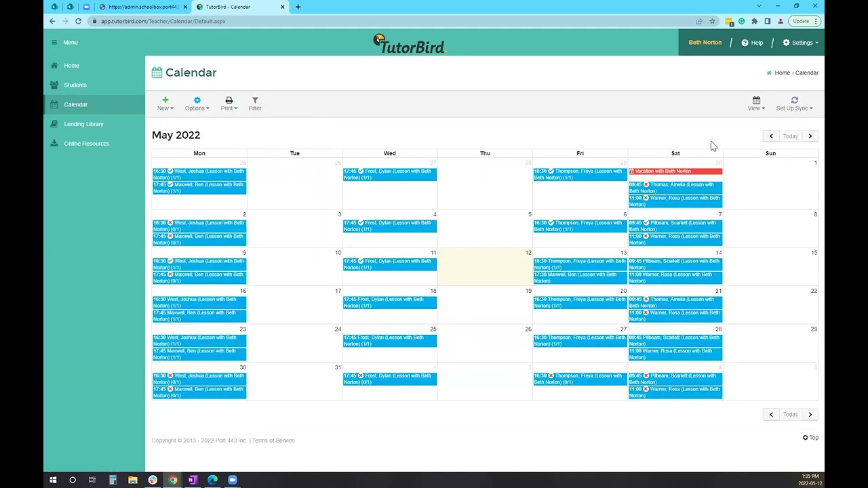Viewport: 868px width, 488px height.
Task: Open OneNote from the taskbar
Action: pyautogui.click(x=193, y=480)
